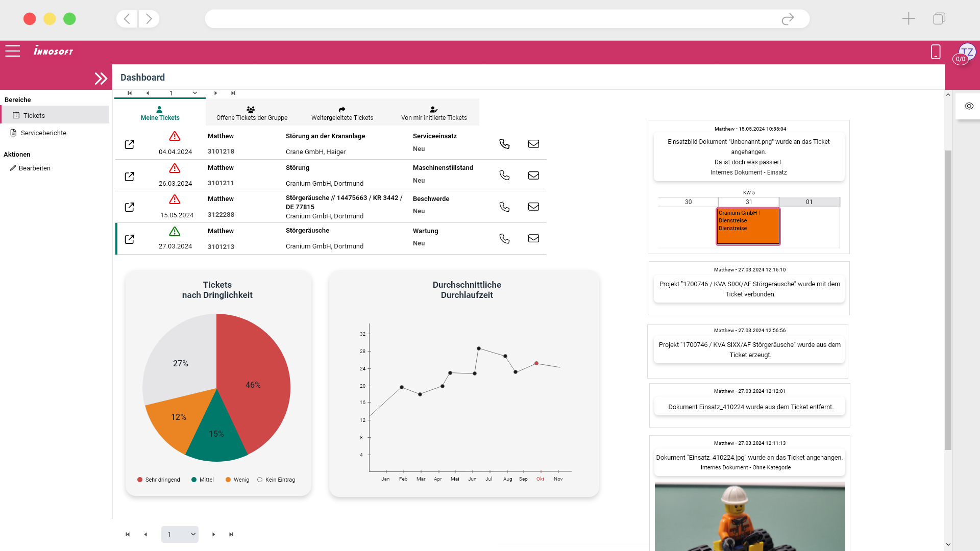Call the contact for ticket 3101218

coord(505,143)
